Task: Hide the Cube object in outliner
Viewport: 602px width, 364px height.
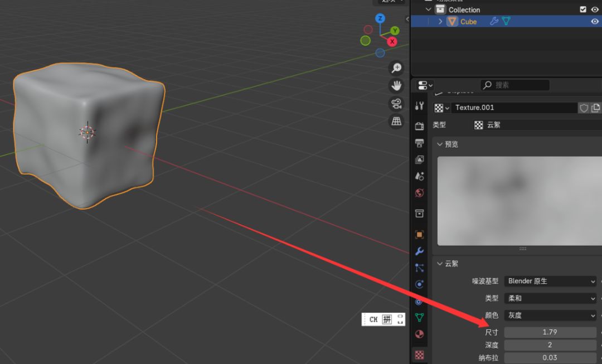Action: 595,22
